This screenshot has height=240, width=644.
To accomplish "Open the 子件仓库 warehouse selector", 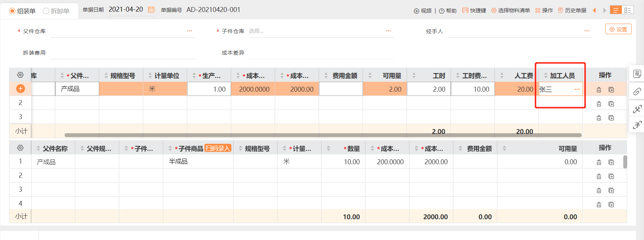I will point(388,31).
